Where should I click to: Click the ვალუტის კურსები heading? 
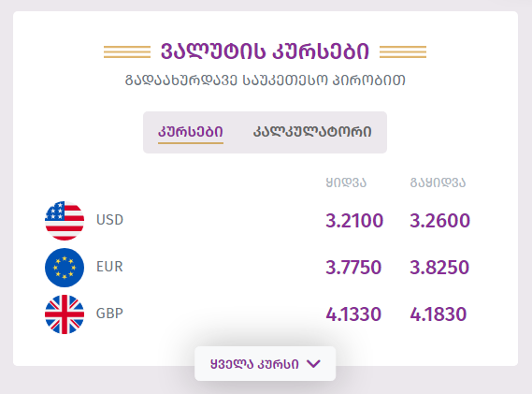(x=265, y=52)
